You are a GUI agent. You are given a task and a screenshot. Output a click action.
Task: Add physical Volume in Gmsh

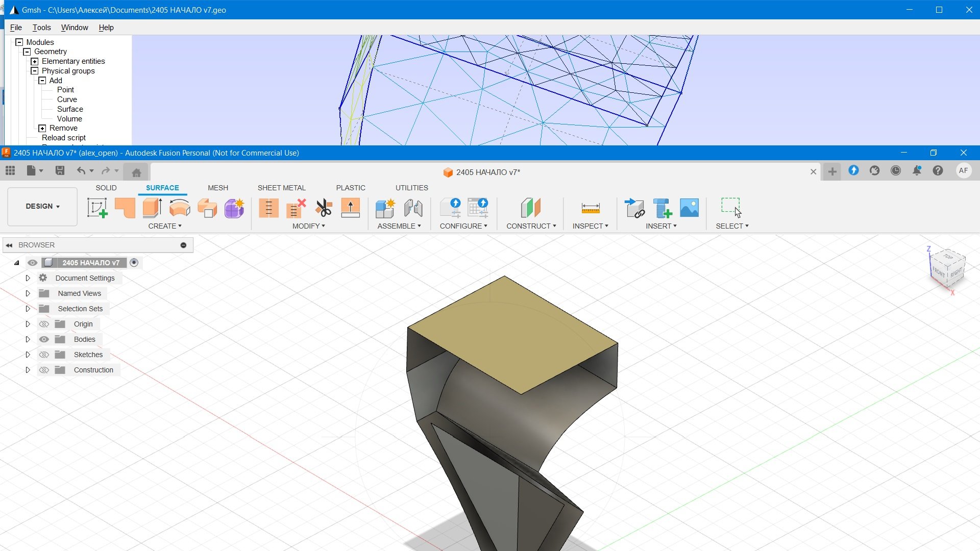[x=69, y=119]
